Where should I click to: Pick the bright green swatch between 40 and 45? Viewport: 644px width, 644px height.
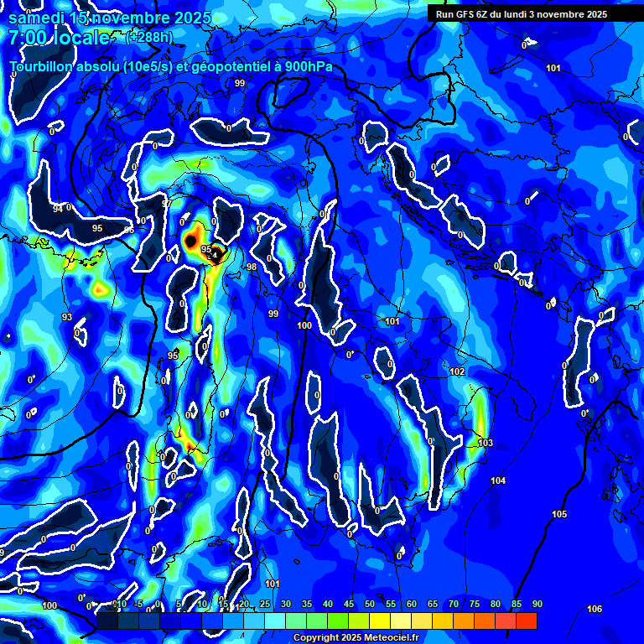pos(338,621)
